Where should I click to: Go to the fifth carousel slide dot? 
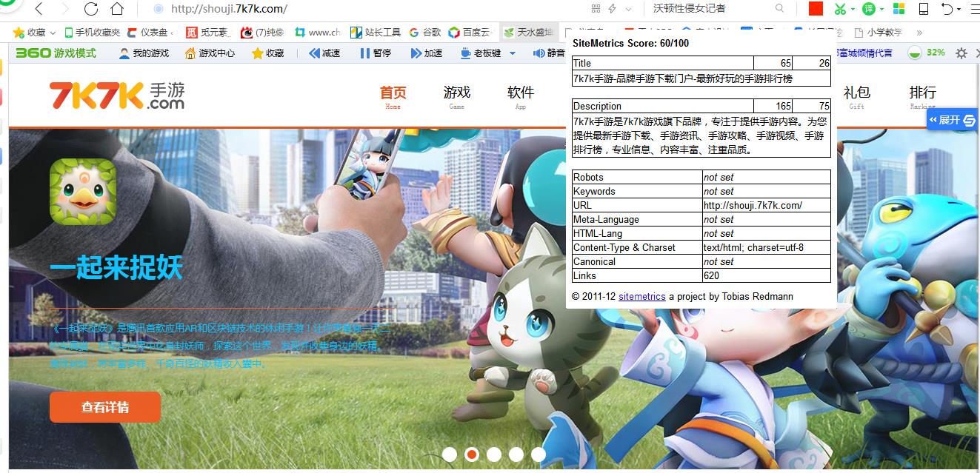pos(539,454)
